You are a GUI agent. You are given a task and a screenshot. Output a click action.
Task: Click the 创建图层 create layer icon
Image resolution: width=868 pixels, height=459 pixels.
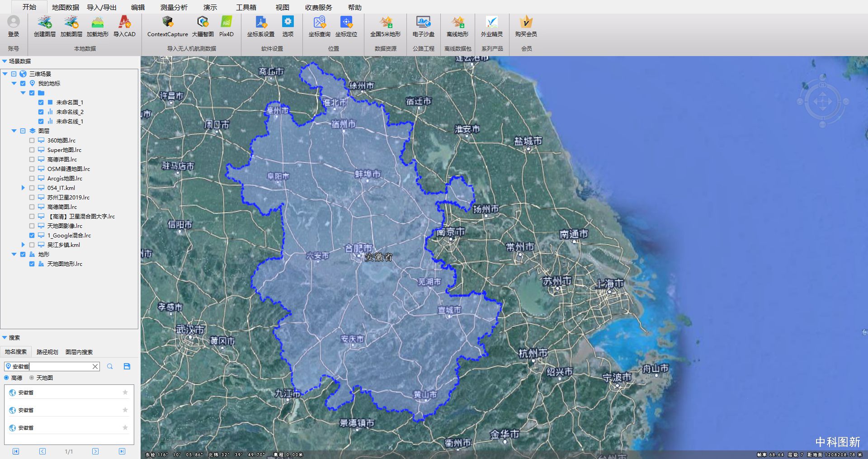(x=44, y=22)
